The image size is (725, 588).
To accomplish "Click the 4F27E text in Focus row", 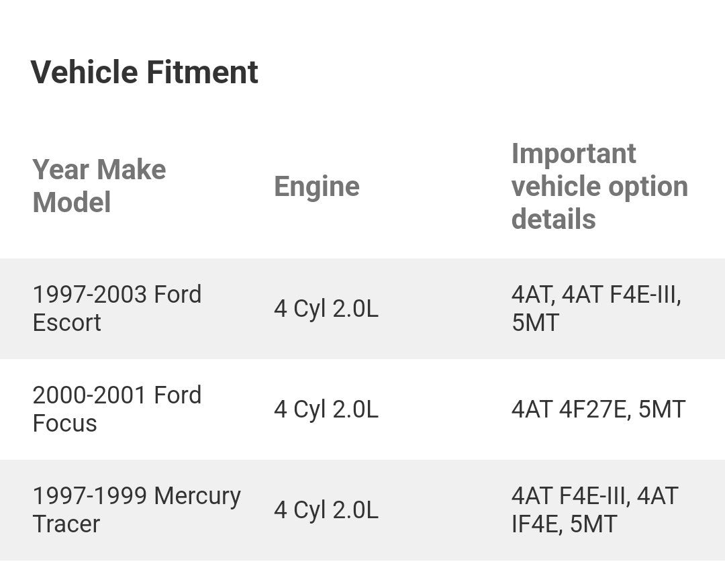I will [592, 409].
